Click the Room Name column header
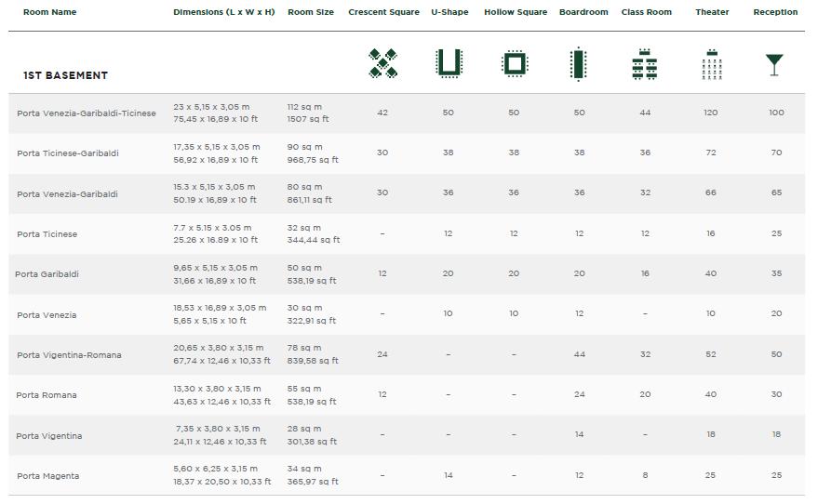The height and width of the screenshot is (504, 818). click(x=49, y=12)
